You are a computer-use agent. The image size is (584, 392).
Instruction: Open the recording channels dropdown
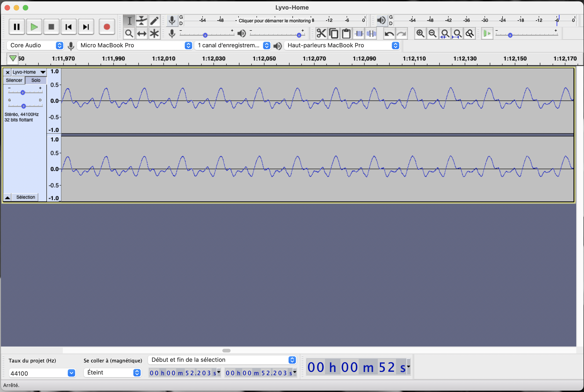(x=233, y=45)
